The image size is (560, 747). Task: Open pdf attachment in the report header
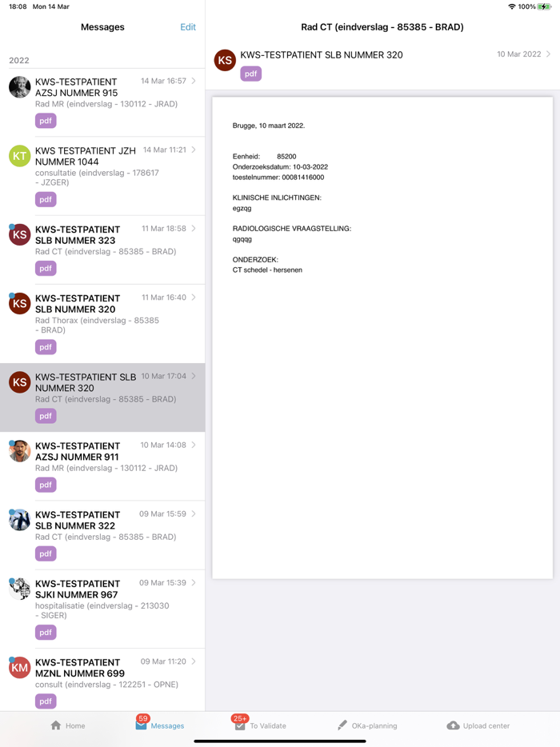click(250, 74)
